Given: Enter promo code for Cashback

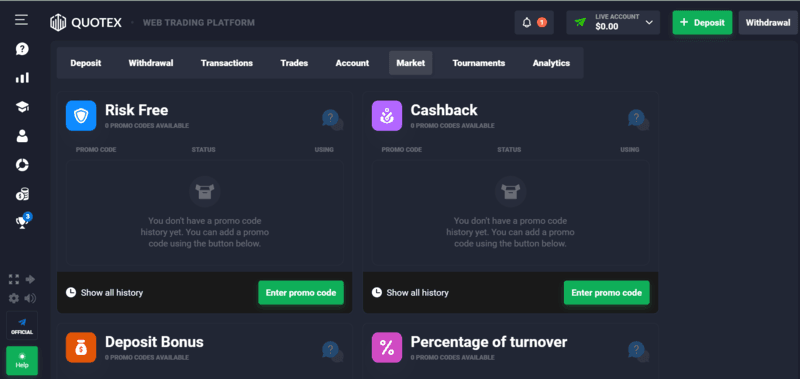Looking at the screenshot, I should click(x=607, y=293).
